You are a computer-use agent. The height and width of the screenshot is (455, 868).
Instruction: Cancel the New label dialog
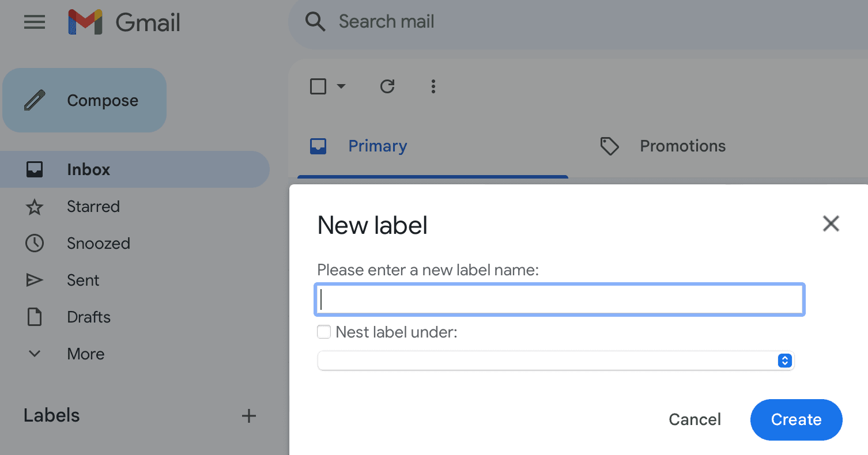point(695,419)
